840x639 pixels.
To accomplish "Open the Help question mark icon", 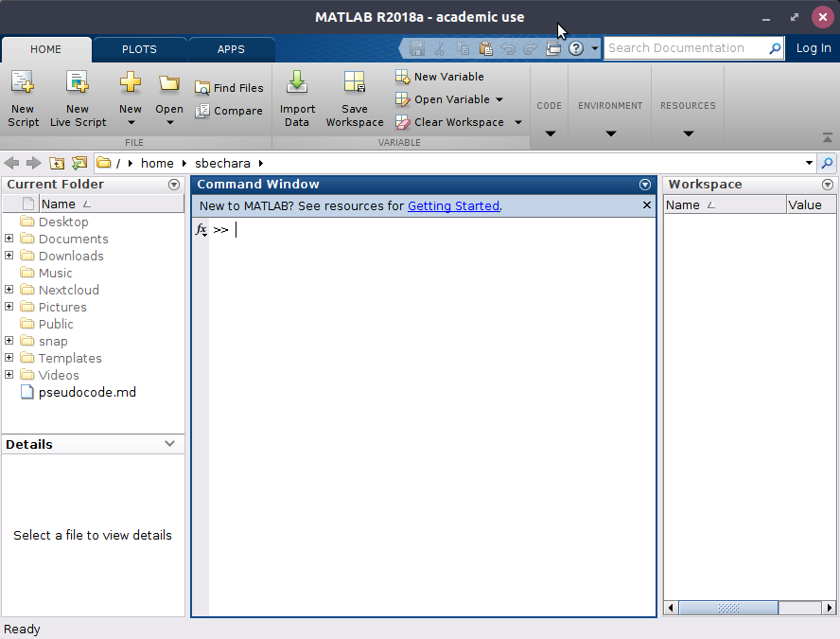I will click(x=576, y=49).
